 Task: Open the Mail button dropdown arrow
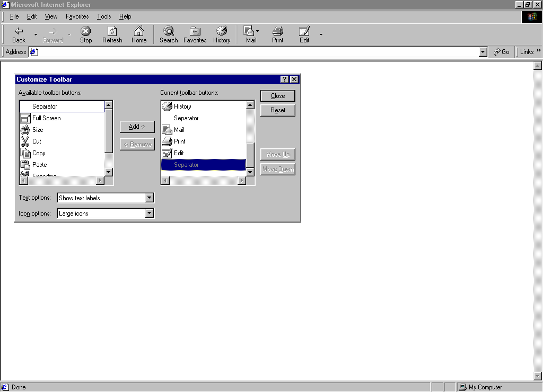[x=257, y=31]
